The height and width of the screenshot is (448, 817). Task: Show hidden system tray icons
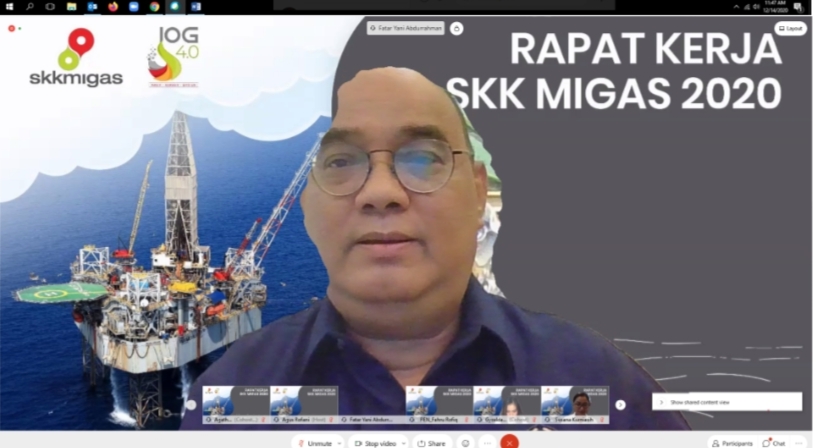click(736, 7)
